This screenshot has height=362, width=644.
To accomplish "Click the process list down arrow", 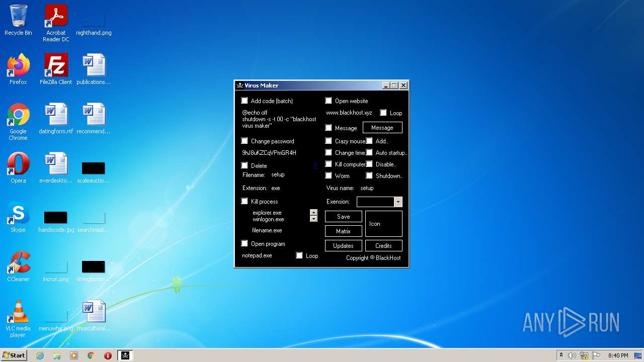I will 313,219.
